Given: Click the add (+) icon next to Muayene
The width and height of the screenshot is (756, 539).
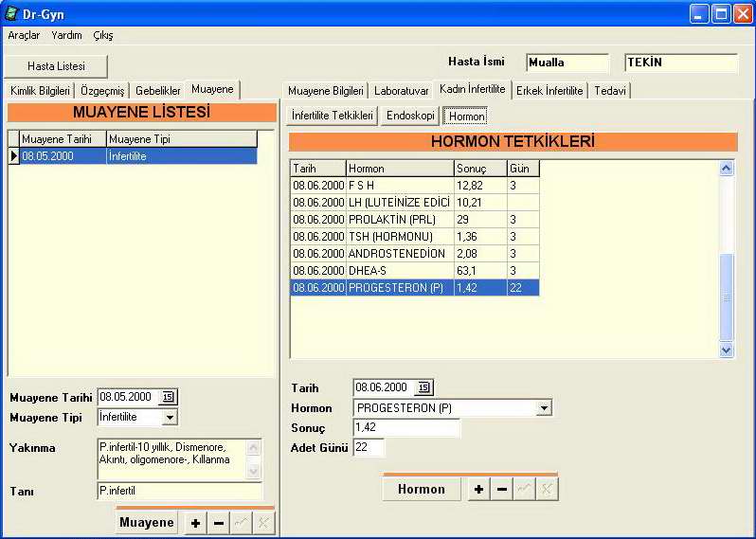Looking at the screenshot, I should click(x=196, y=523).
